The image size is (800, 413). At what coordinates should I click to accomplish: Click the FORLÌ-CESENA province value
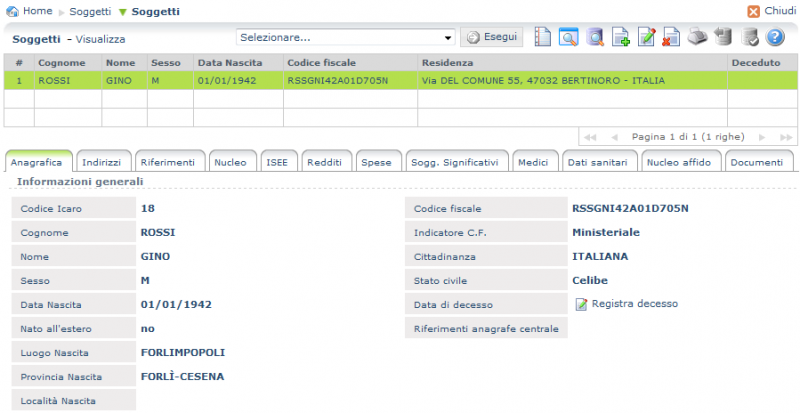click(183, 376)
